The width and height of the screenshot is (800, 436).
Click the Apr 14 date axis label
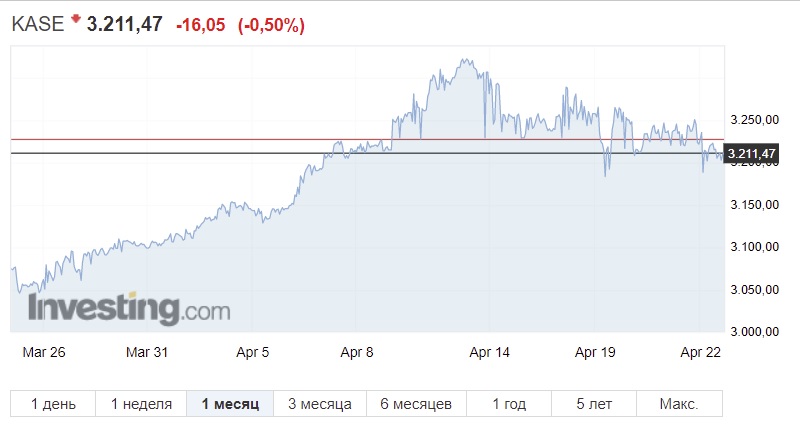(489, 352)
